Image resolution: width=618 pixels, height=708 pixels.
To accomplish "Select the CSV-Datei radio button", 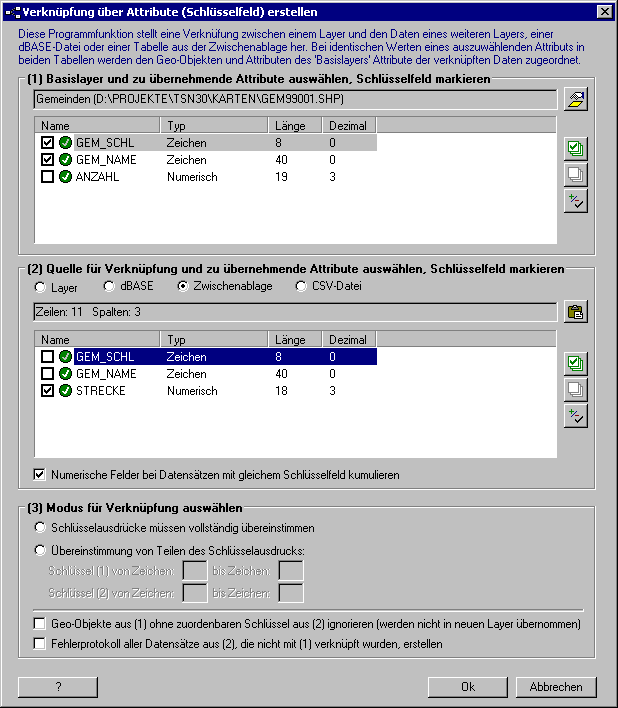I will coord(301,286).
